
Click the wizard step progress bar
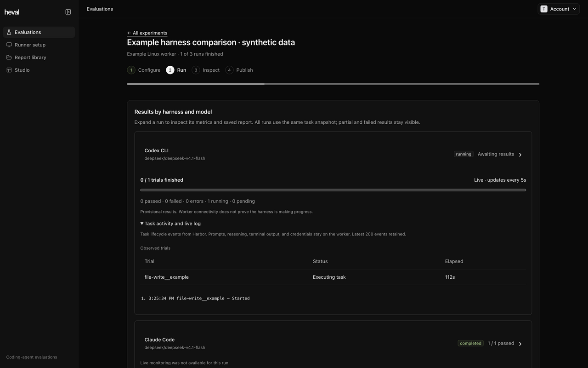point(333,84)
